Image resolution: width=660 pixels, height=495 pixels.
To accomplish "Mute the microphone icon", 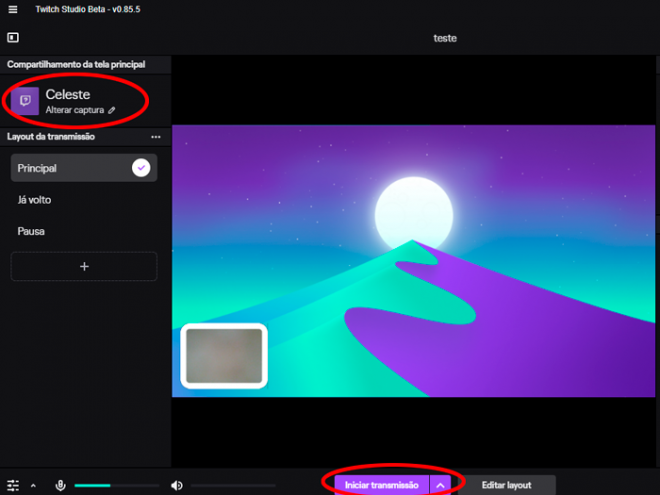I will point(61,485).
